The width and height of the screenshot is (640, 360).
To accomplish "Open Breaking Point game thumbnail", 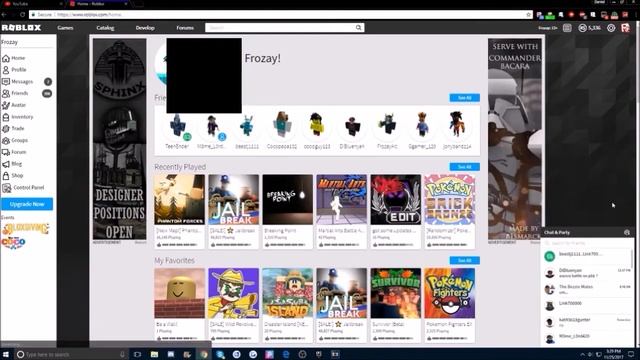I will tap(288, 200).
